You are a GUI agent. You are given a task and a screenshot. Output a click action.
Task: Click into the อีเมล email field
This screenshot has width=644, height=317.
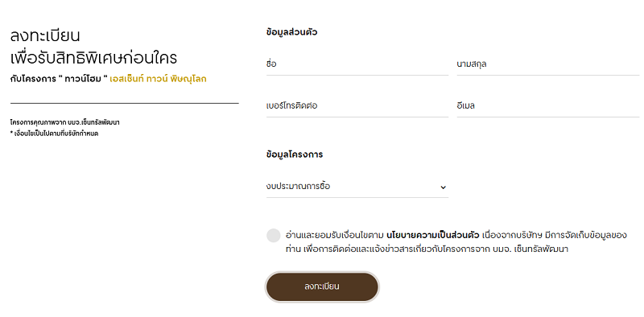point(548,106)
